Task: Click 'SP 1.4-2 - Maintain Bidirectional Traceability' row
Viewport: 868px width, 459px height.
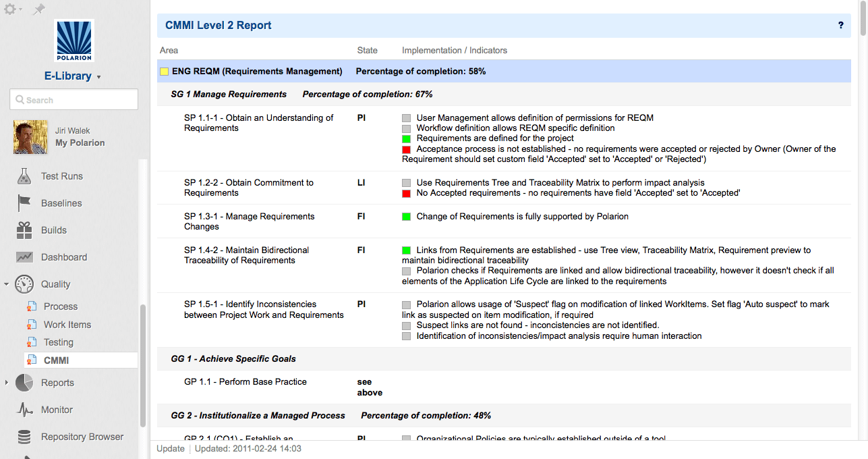Action: click(x=247, y=255)
